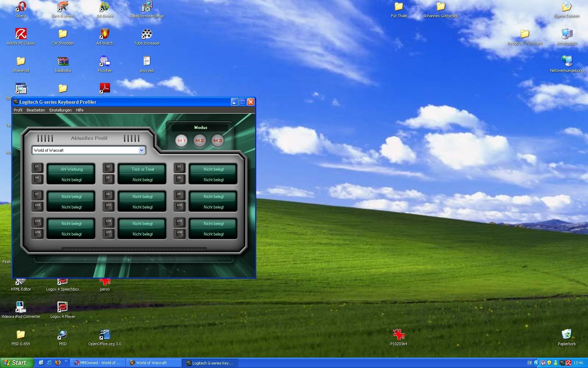Click the G16 key icon
588x368 pixels.
(x=37, y=233)
